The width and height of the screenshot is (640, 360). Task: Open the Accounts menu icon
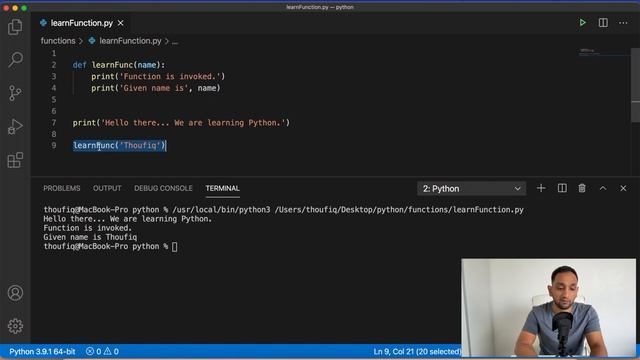pos(15,293)
